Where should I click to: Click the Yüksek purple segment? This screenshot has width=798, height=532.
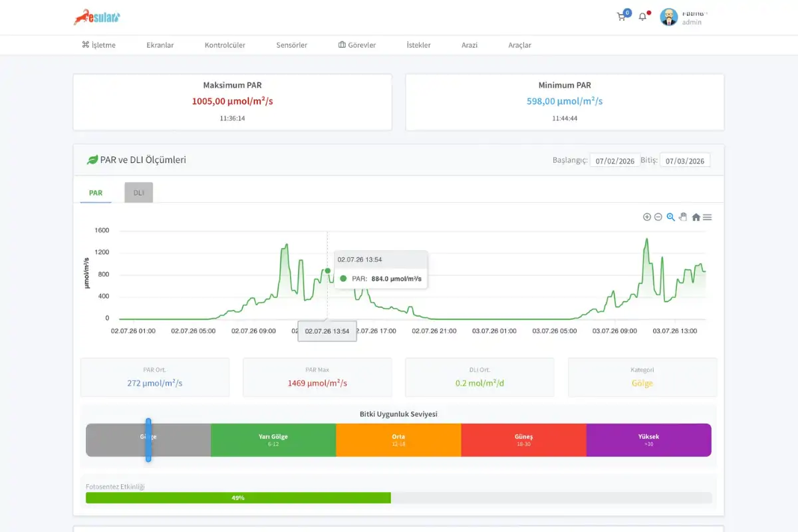point(648,440)
